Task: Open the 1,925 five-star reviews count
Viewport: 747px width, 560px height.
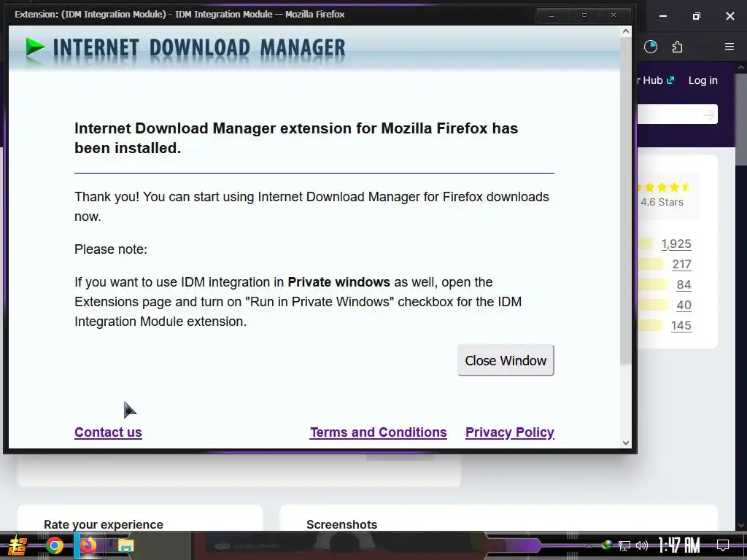Action: coord(676,244)
